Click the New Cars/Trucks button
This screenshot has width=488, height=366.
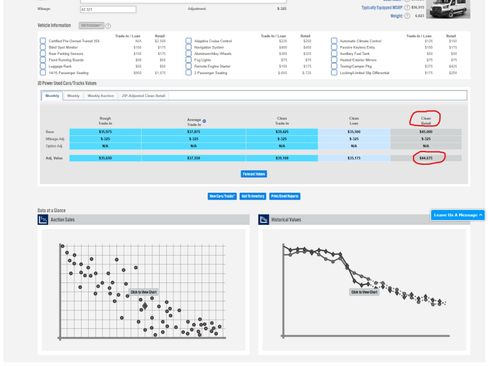(222, 196)
